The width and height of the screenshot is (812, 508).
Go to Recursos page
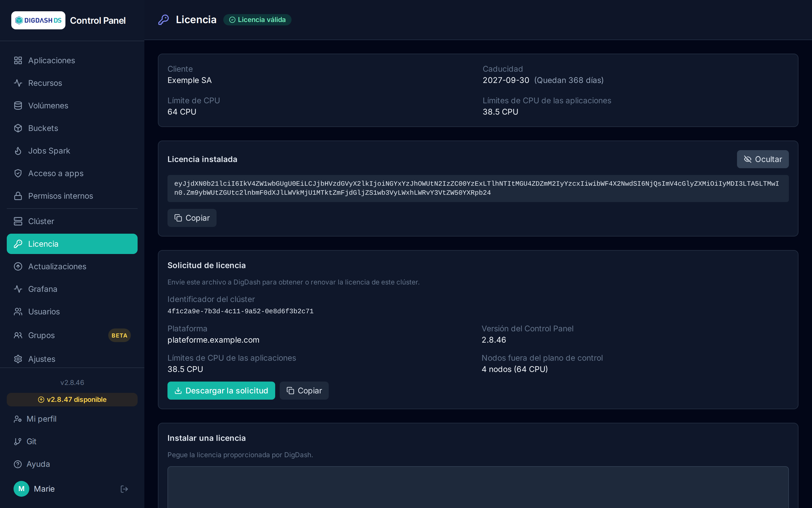[72, 83]
